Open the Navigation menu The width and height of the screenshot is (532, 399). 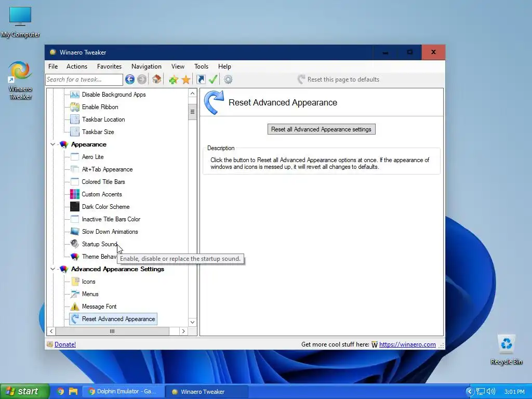coord(146,66)
